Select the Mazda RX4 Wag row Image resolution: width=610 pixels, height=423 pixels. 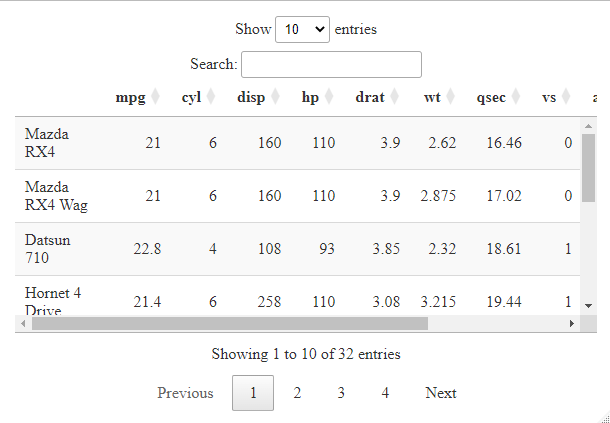coord(300,196)
